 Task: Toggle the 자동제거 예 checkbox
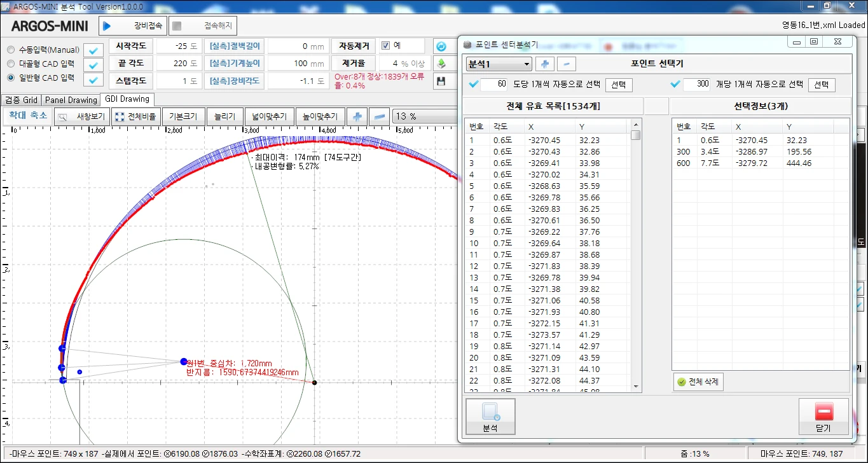point(385,46)
